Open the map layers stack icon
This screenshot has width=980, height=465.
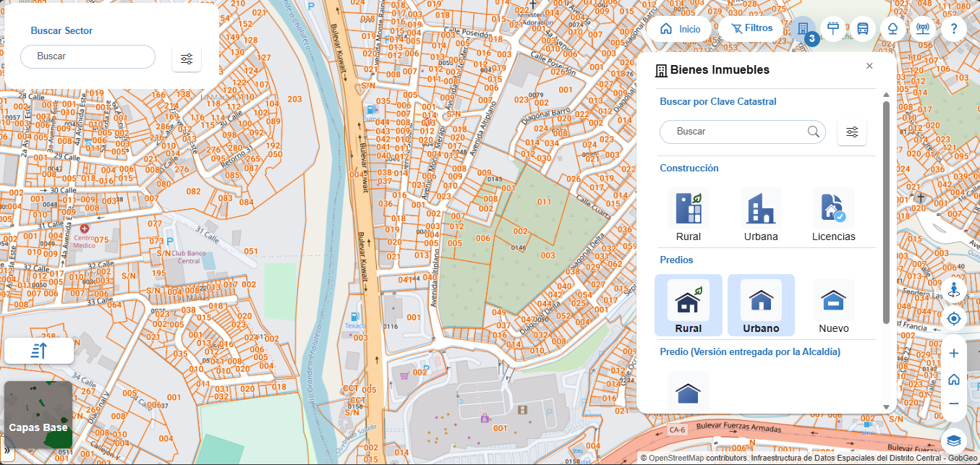(x=954, y=440)
